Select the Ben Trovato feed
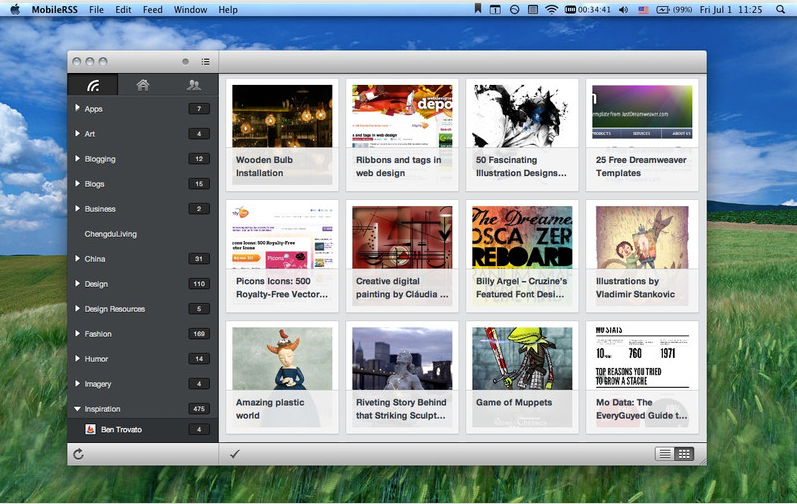 pos(143,429)
